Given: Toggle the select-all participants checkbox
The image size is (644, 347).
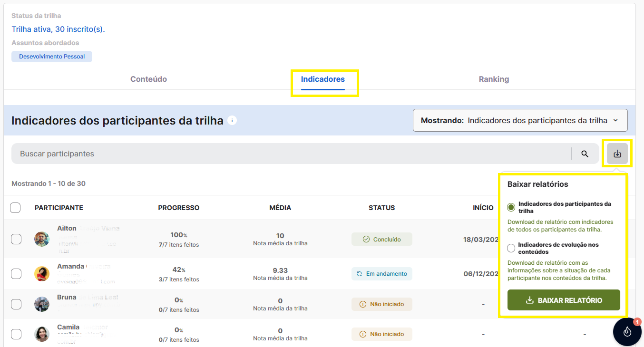Looking at the screenshot, I should (x=15, y=208).
